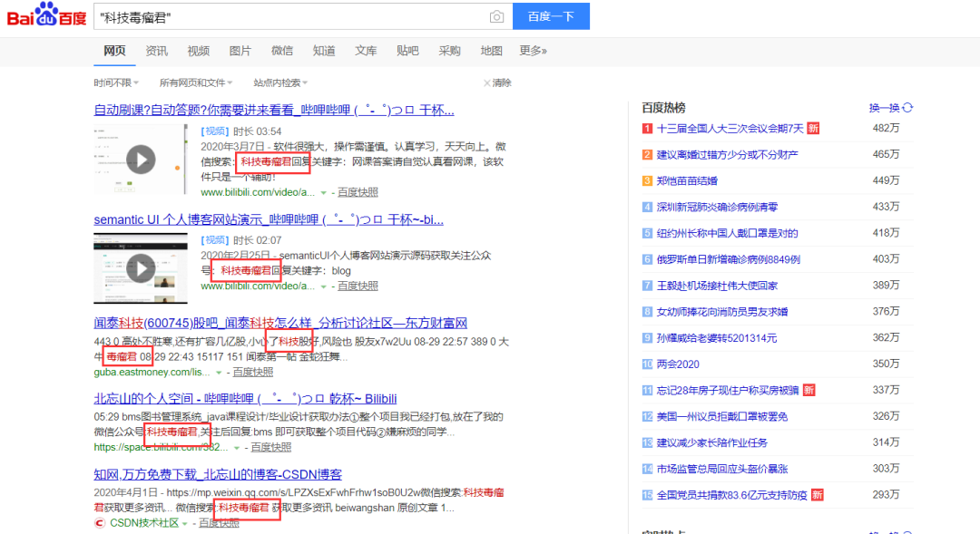
Task: Click the 百度一下 search button
Action: (551, 16)
